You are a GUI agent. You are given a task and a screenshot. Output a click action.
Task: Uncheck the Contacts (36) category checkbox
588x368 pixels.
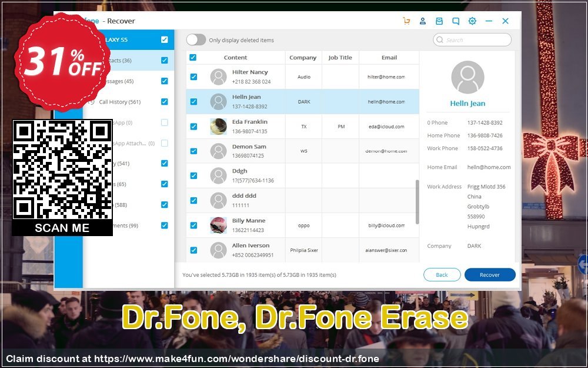pyautogui.click(x=164, y=60)
